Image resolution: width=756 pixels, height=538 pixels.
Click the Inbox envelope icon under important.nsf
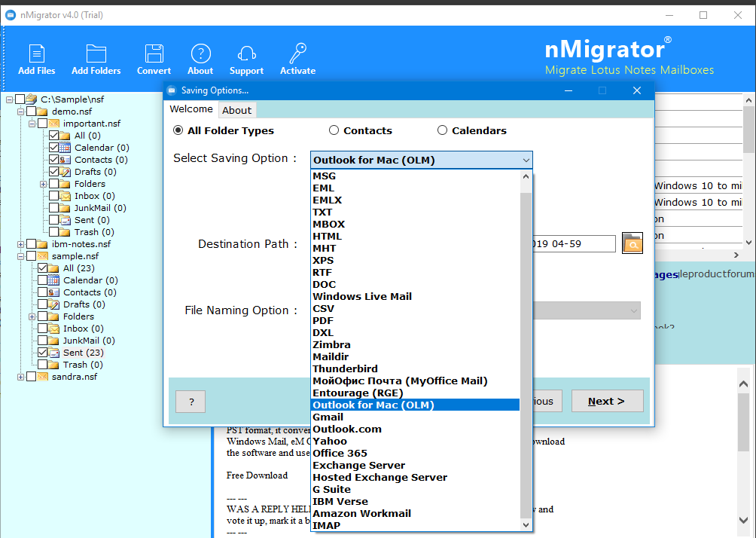coord(65,196)
